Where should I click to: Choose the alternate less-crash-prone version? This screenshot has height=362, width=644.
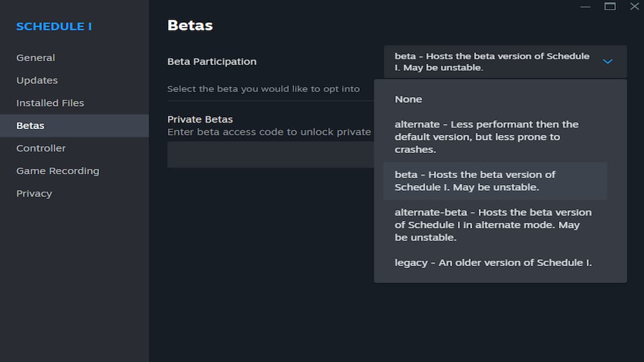486,137
